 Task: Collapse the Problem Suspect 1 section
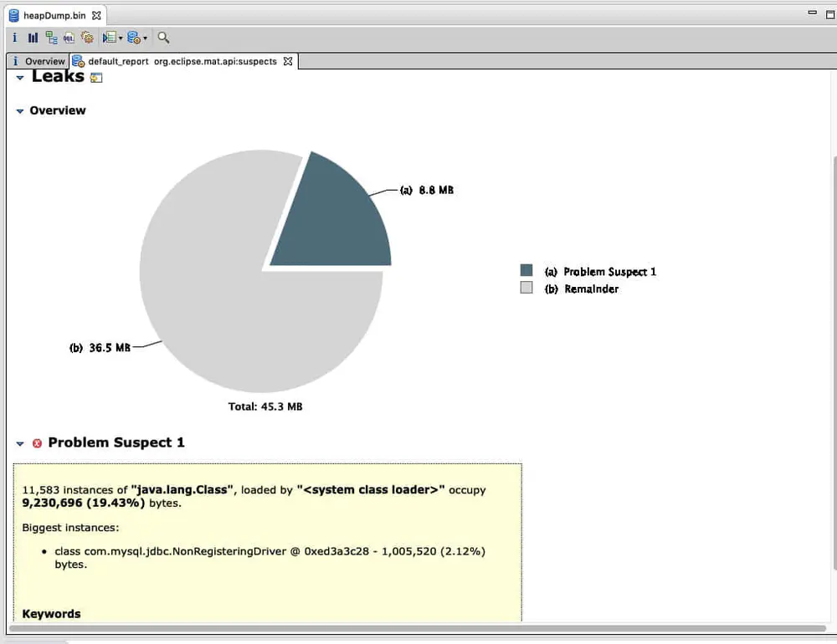[x=20, y=443]
